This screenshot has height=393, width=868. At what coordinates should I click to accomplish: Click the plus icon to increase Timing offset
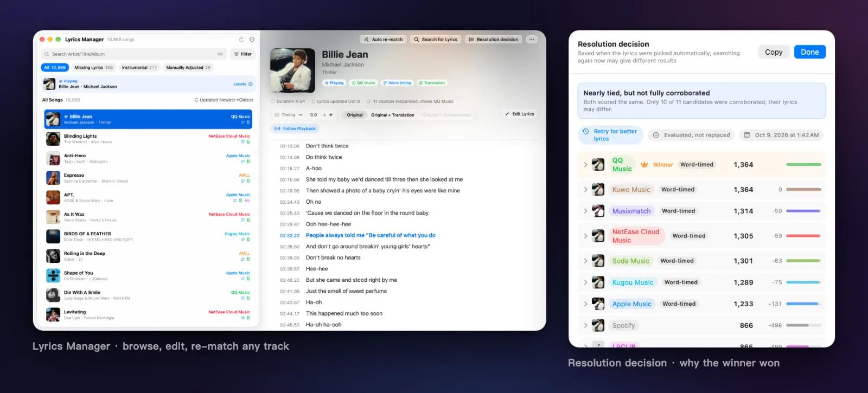point(331,115)
